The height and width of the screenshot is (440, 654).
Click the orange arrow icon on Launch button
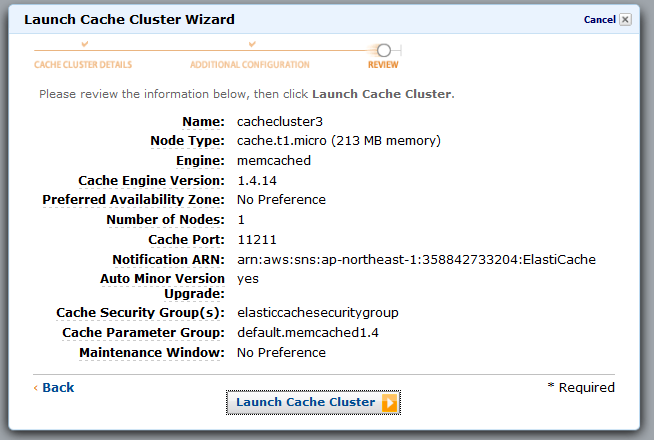[x=390, y=403]
